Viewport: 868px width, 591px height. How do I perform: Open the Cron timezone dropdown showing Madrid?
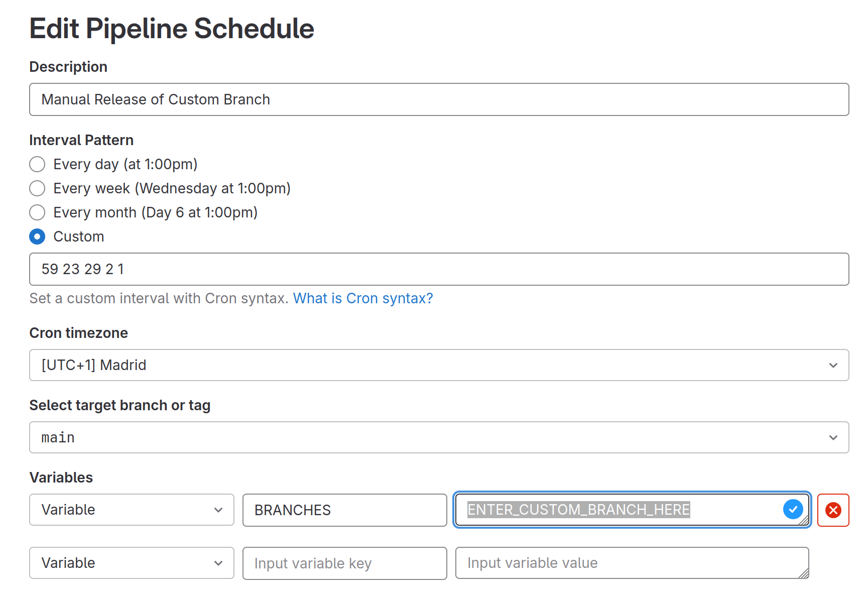(439, 365)
